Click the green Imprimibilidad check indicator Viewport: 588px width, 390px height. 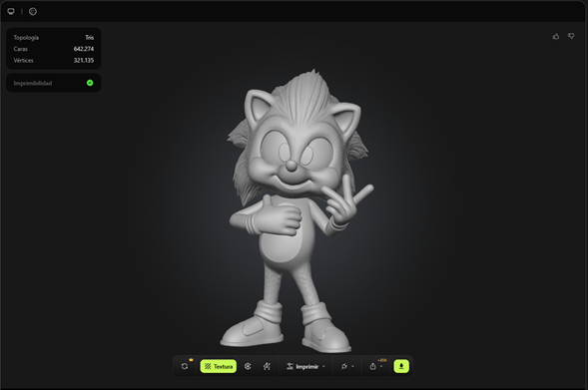click(x=90, y=83)
